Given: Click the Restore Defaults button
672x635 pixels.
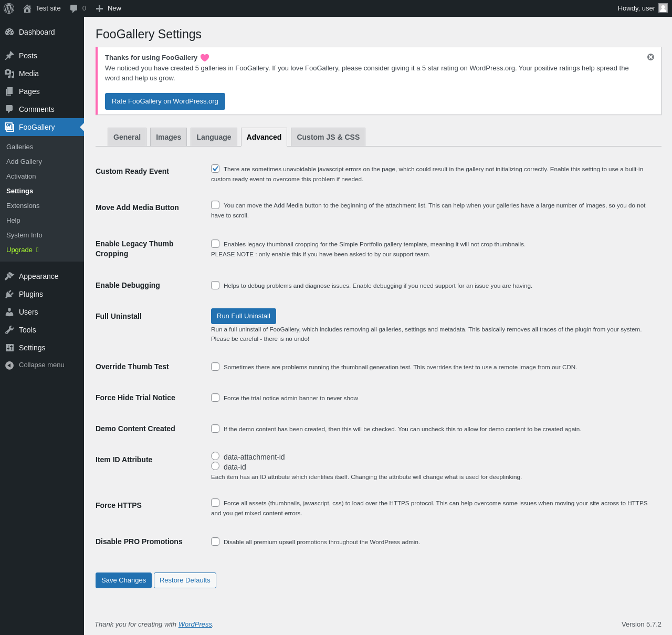Looking at the screenshot, I should coord(185,580).
